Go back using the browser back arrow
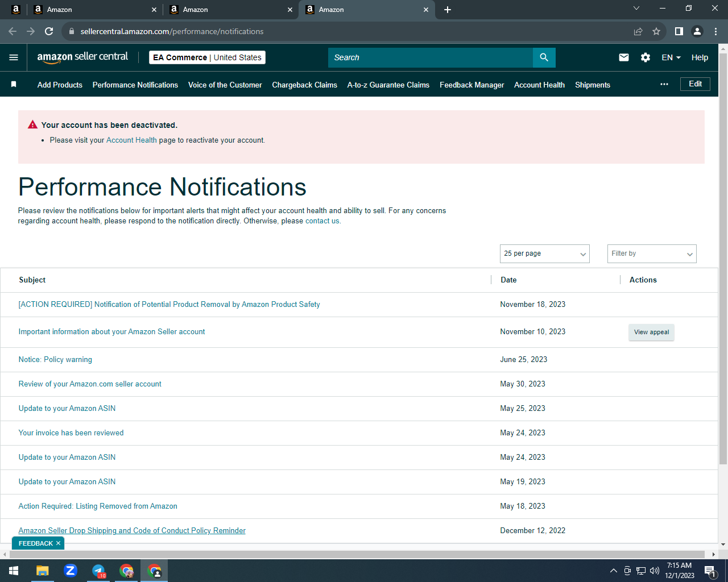 click(x=13, y=31)
